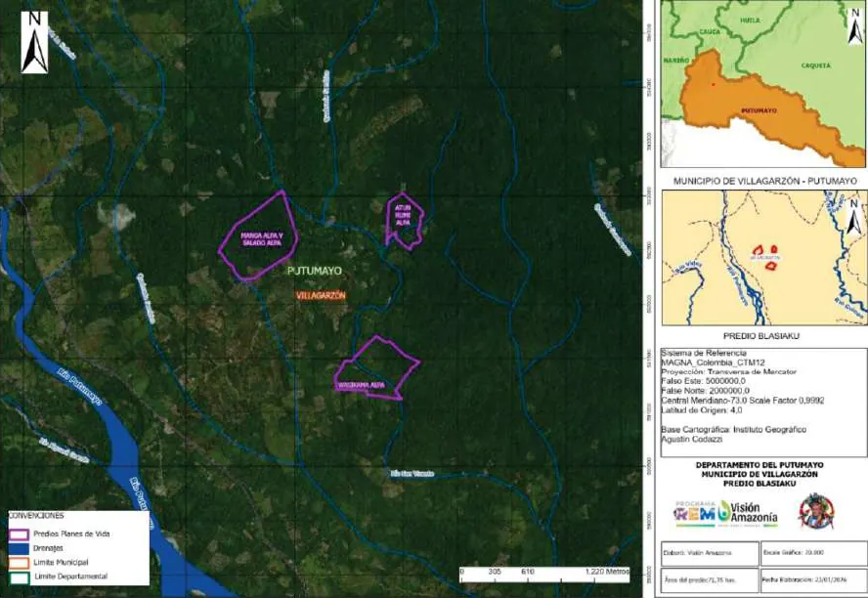Image resolution: width=868 pixels, height=598 pixels.
Task: Click the 'Predios Planes de Vida' legend label
Action: click(x=71, y=534)
